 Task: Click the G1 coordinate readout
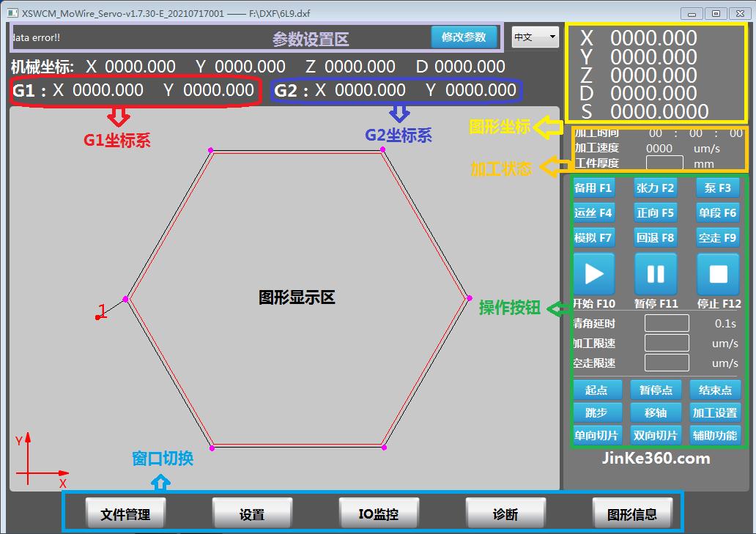133,90
